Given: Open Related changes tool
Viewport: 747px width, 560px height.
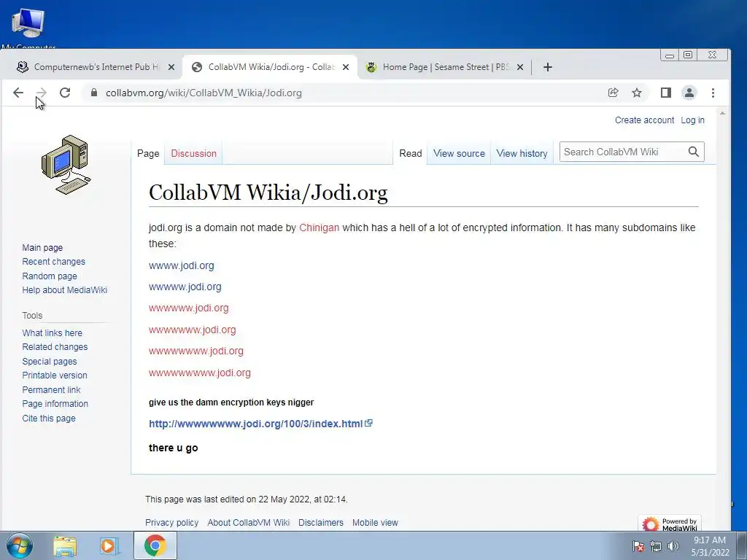Looking at the screenshot, I should coord(55,346).
